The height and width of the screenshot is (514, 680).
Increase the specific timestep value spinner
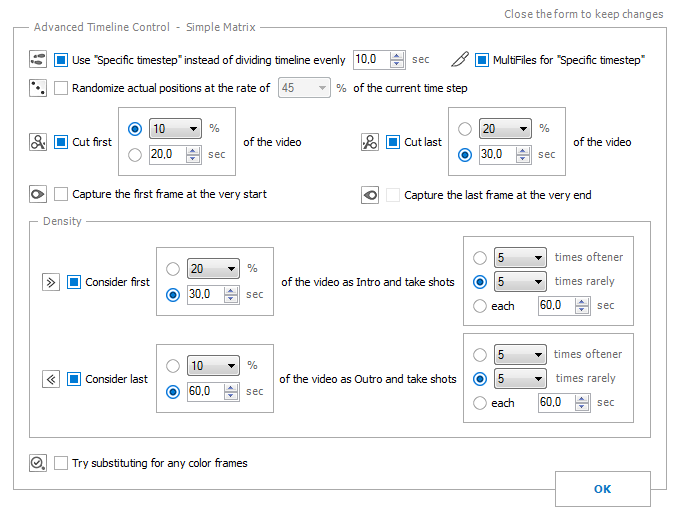pos(396,56)
